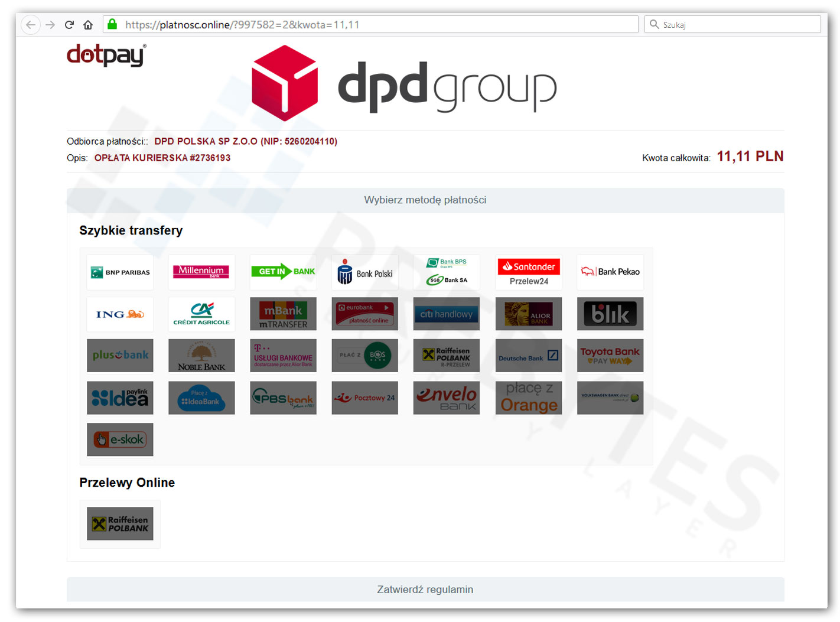840x622 pixels.
Task: Click recipient DPD POLSKA SP Z.O.O text
Action: click(x=246, y=141)
